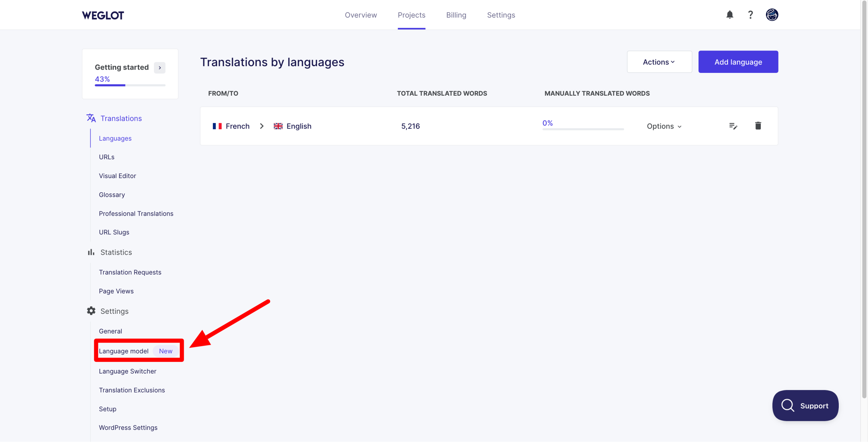This screenshot has width=868, height=442.
Task: Click the help question mark icon
Action: click(x=750, y=15)
